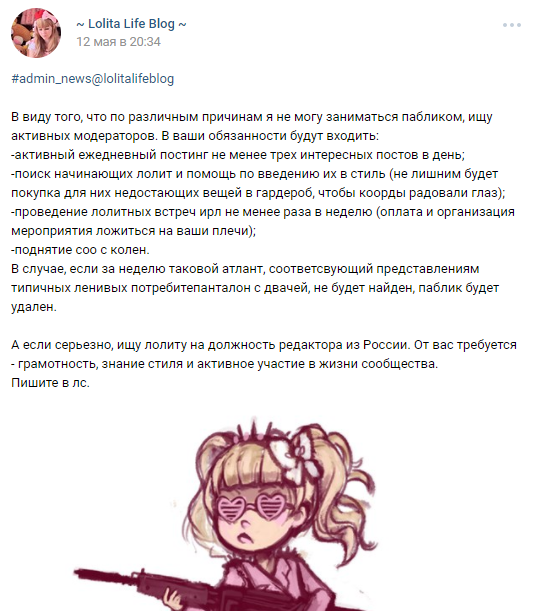Click the line starting "- грамотность, знание стиля"
The image size is (533, 611).
(224, 364)
